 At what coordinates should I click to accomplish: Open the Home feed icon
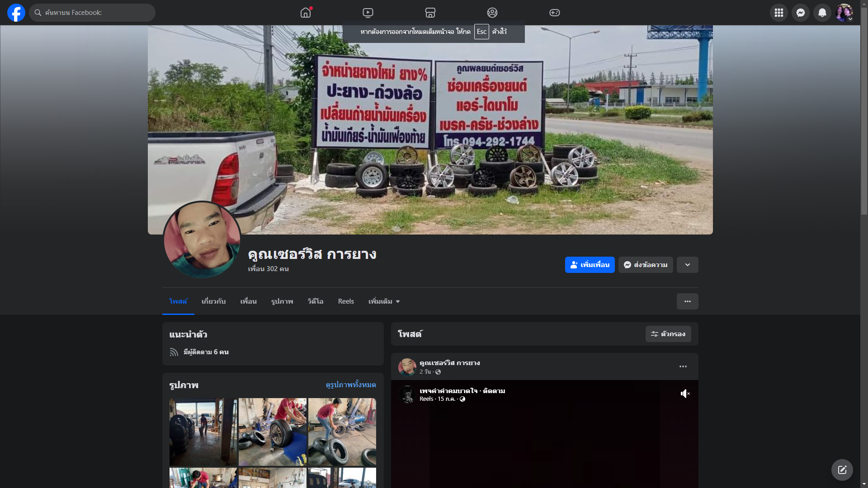(x=306, y=13)
